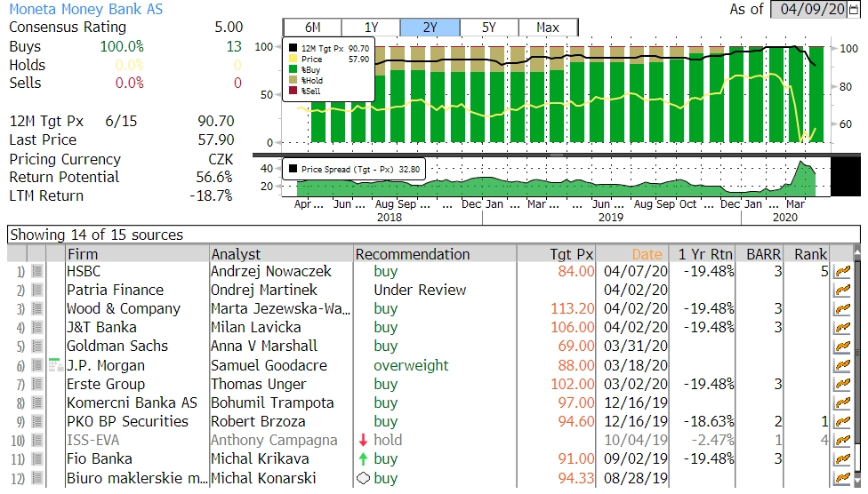Select the Max chart range tab
This screenshot has height=494, width=868.
pyautogui.click(x=548, y=28)
